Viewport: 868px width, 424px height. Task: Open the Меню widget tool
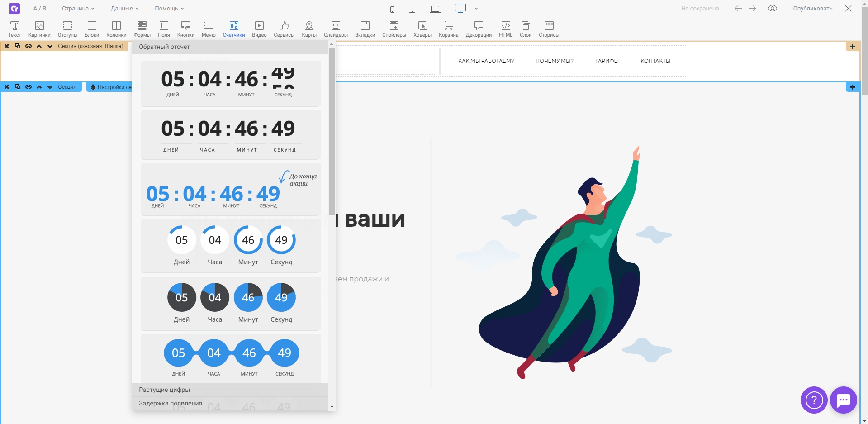pos(209,29)
